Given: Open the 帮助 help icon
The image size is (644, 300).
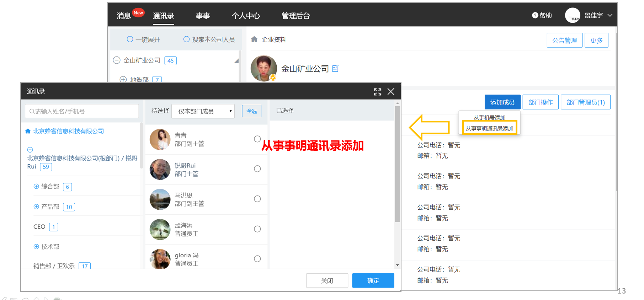Looking at the screenshot, I should click(535, 15).
